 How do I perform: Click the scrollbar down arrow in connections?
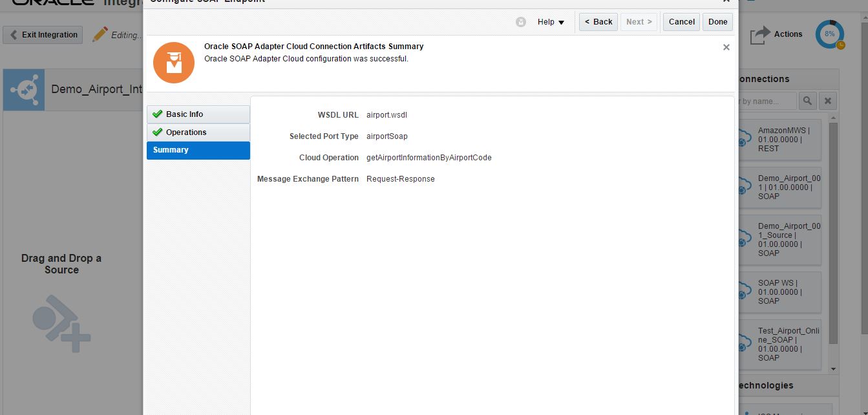[x=833, y=369]
